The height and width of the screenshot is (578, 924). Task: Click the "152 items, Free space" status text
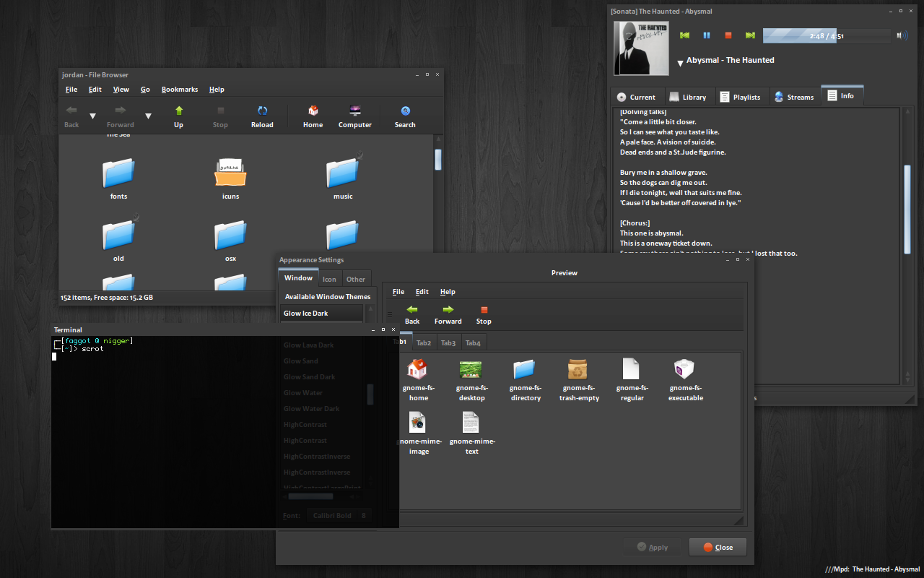pos(107,298)
